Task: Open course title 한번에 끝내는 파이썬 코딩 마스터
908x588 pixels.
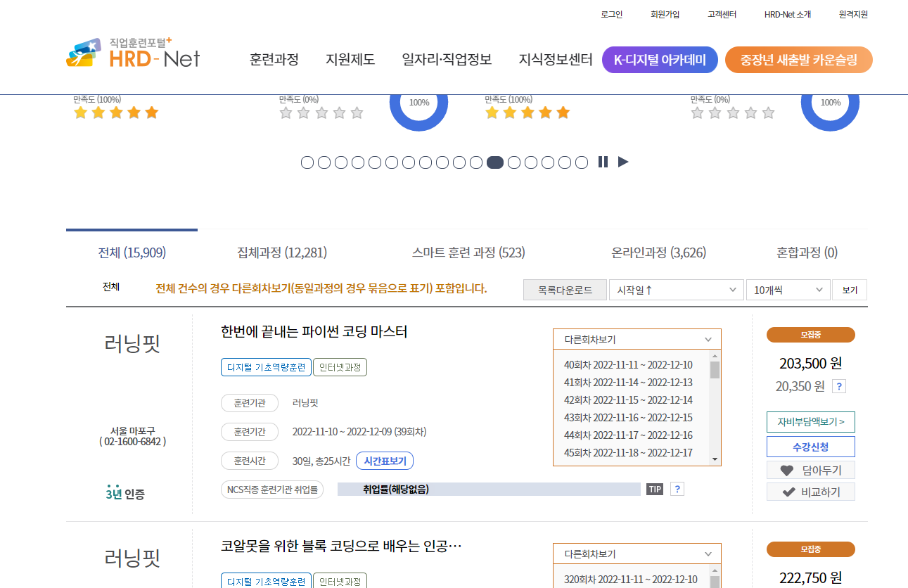Action: coord(314,331)
